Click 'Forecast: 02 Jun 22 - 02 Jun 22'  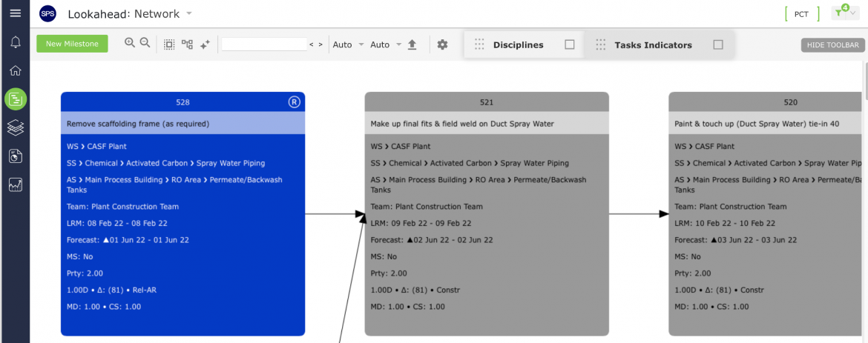(432, 240)
